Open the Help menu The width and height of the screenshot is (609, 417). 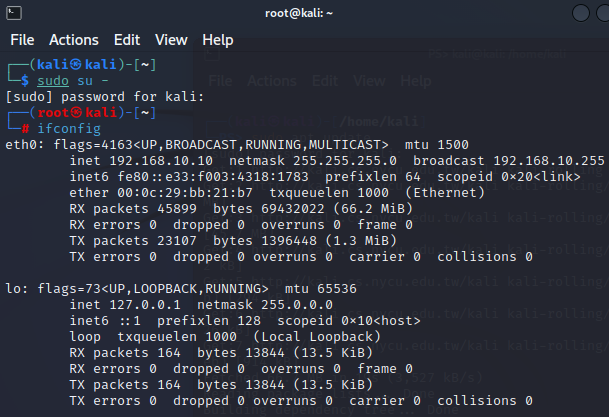point(218,40)
